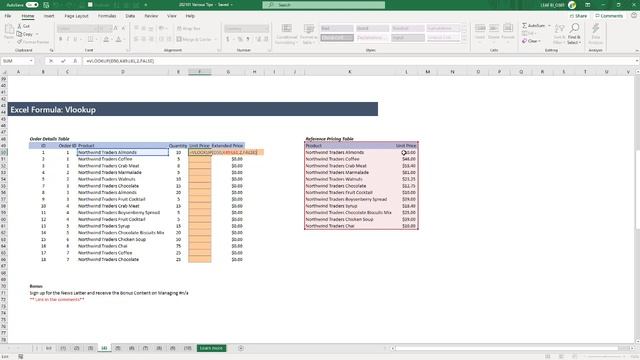The image size is (640, 360).
Task: Toggle Bold formatting
Action: [x=60, y=39]
